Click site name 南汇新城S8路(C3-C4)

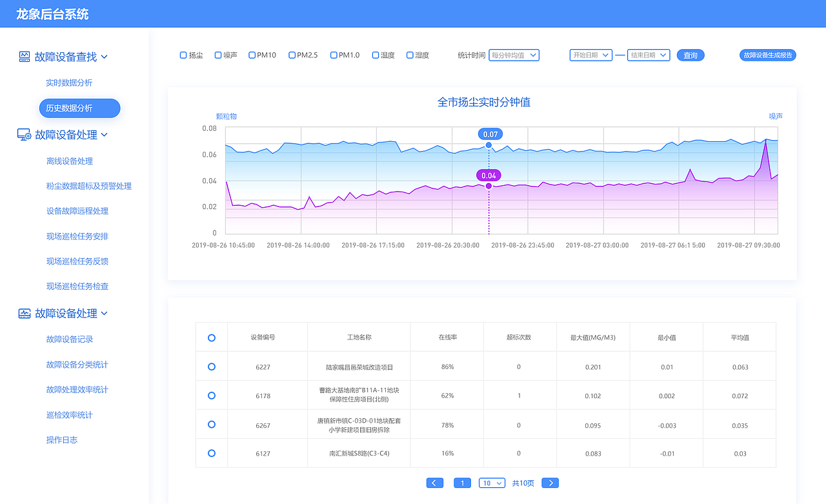(x=359, y=454)
